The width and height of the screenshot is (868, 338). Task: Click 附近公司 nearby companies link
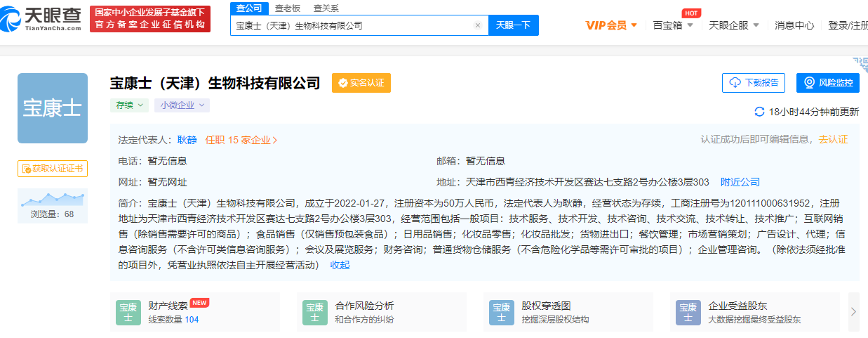[740, 182]
